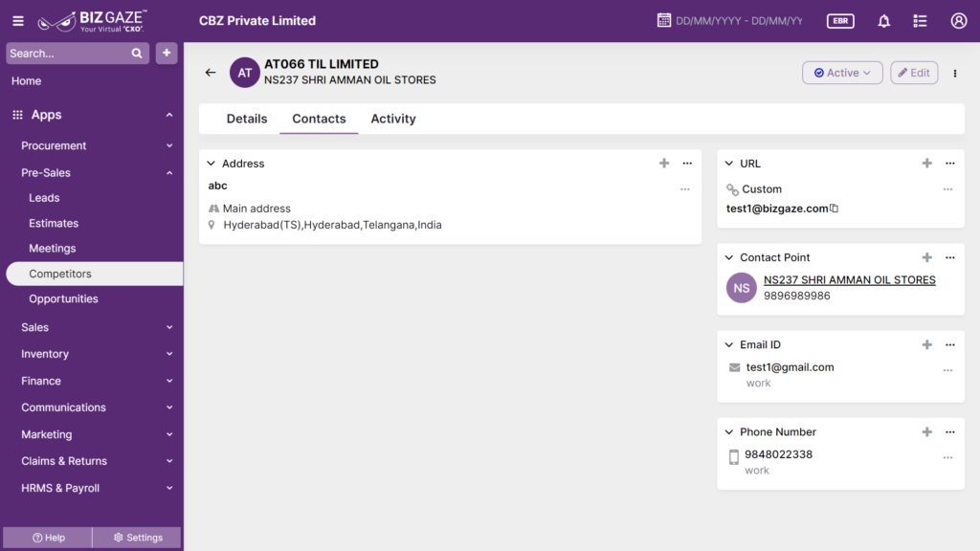Collapse the Apps menu
Image resolution: width=980 pixels, height=551 pixels.
(x=169, y=115)
